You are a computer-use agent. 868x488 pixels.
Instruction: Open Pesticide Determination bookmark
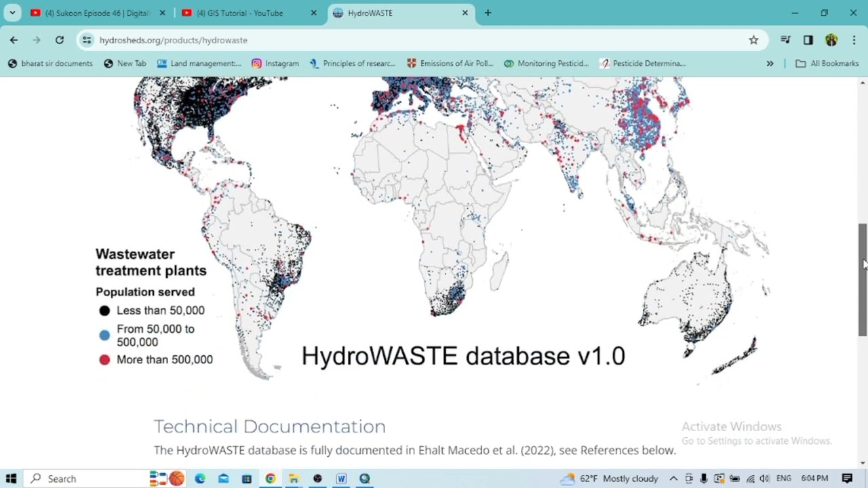(x=642, y=63)
